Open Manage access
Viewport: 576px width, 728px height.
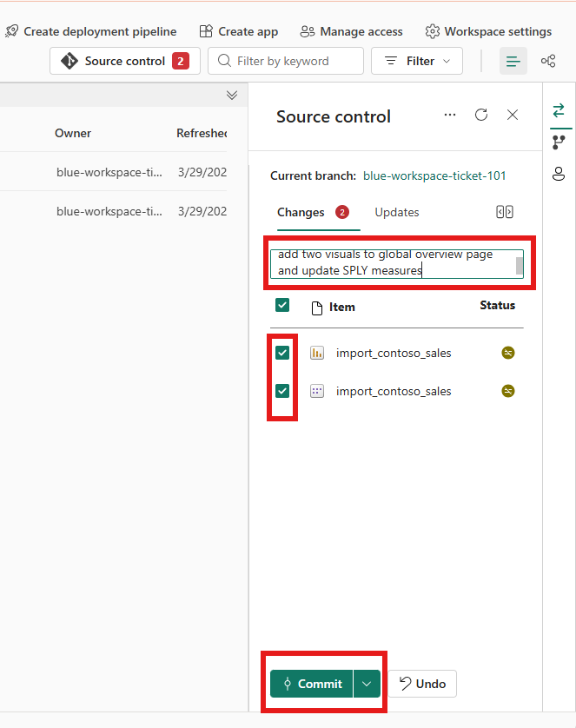[x=351, y=31]
